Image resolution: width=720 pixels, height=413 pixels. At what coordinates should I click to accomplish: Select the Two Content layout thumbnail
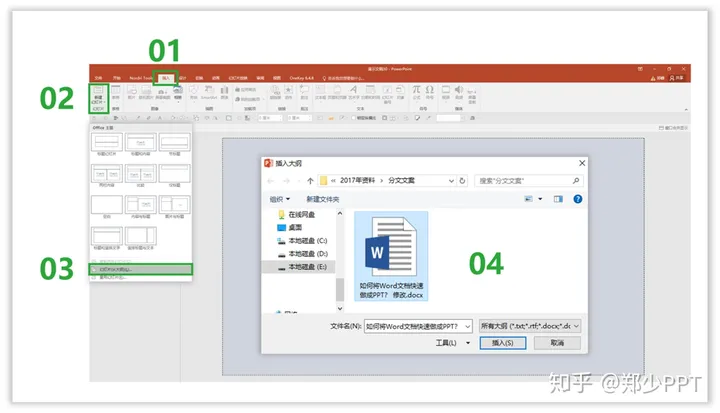[107, 173]
